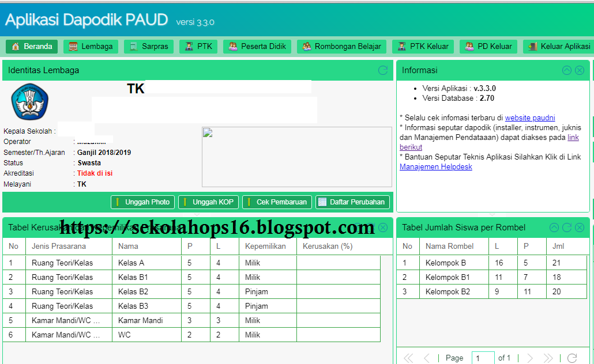Open the website paudni hyperlink
Viewport: 594px width, 364px height.
click(x=530, y=117)
